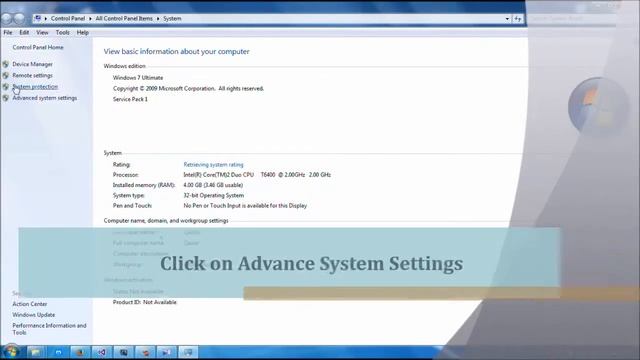Open the Edit menu

point(24,32)
